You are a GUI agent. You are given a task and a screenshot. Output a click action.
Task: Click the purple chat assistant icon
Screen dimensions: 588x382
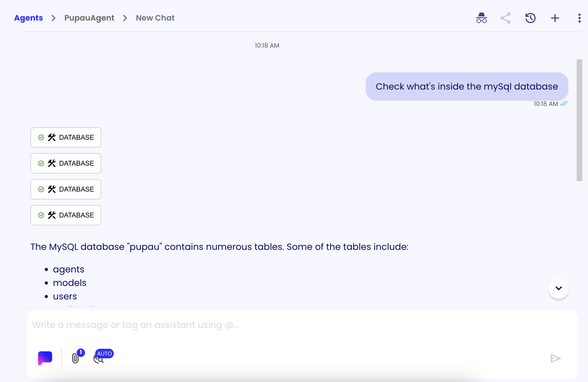45,358
